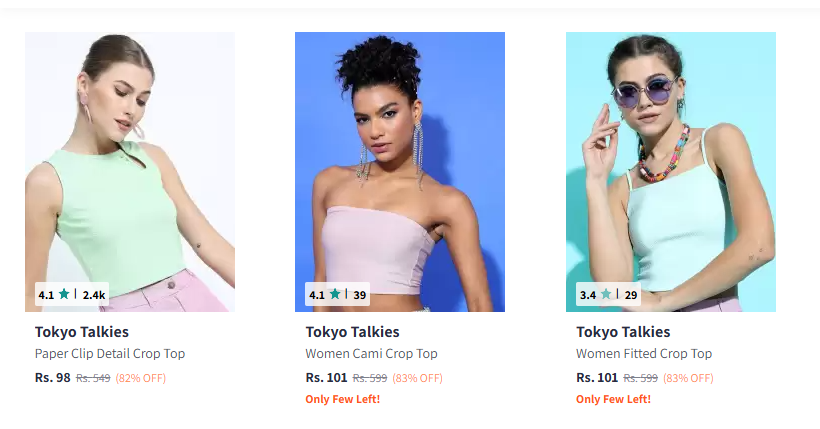Click Only Few Left under Cami Crop Top
820x429 pixels.
click(343, 399)
